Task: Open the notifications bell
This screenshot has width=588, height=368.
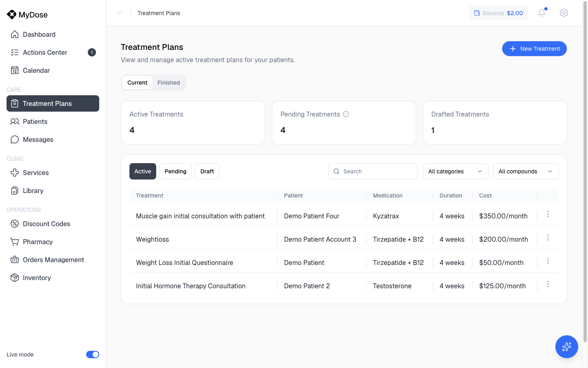Action: pos(542,13)
